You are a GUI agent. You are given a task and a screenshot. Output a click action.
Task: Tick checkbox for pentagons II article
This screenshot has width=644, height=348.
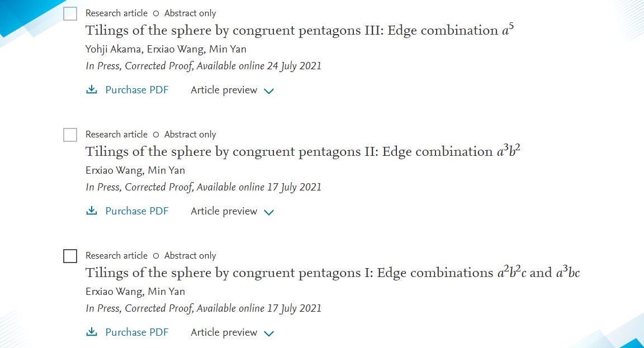coord(70,135)
